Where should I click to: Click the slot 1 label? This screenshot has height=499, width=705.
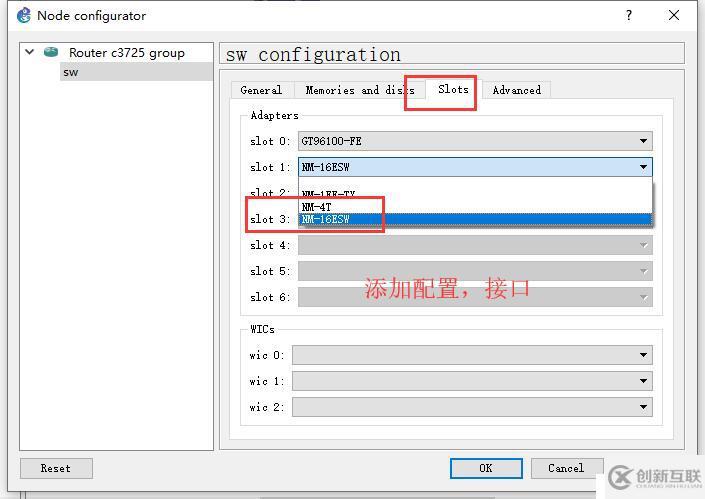point(270,167)
